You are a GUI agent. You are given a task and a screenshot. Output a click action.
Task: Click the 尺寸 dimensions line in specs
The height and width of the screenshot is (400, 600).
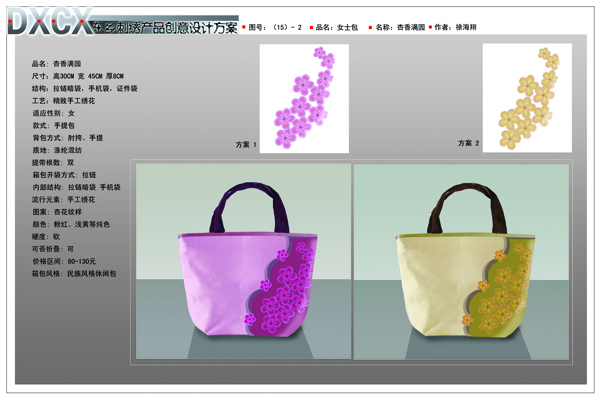point(77,75)
